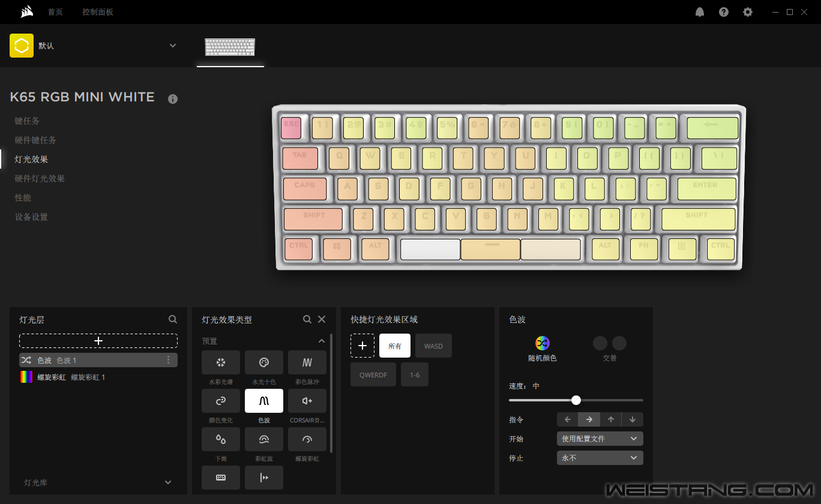Viewport: 821px width, 504px height.
Task: Open the settings gear
Action: pyautogui.click(x=748, y=12)
